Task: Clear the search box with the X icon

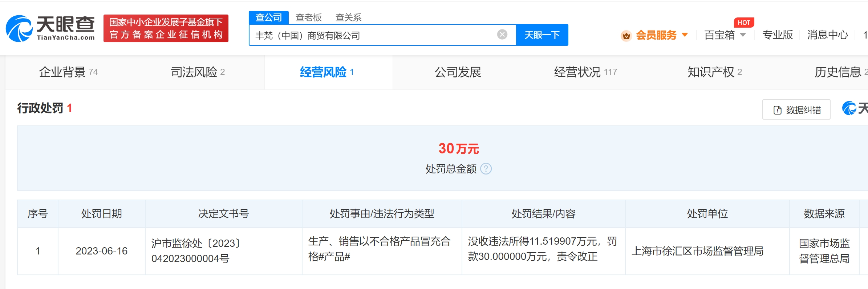Action: coord(502,35)
